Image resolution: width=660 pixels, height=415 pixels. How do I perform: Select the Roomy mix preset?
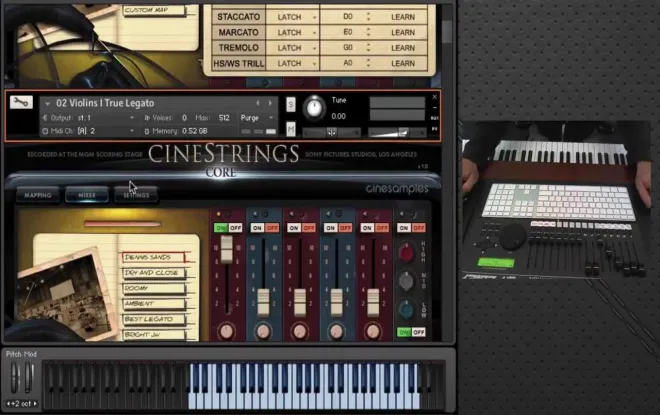pos(153,288)
